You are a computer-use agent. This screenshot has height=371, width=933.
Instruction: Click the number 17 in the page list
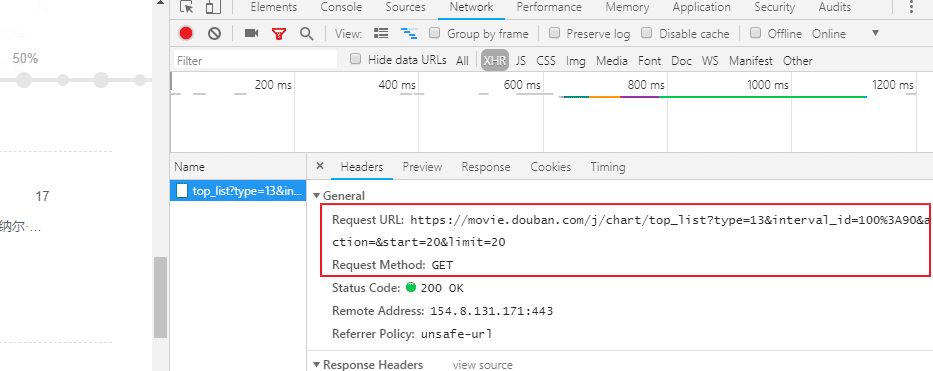click(42, 196)
